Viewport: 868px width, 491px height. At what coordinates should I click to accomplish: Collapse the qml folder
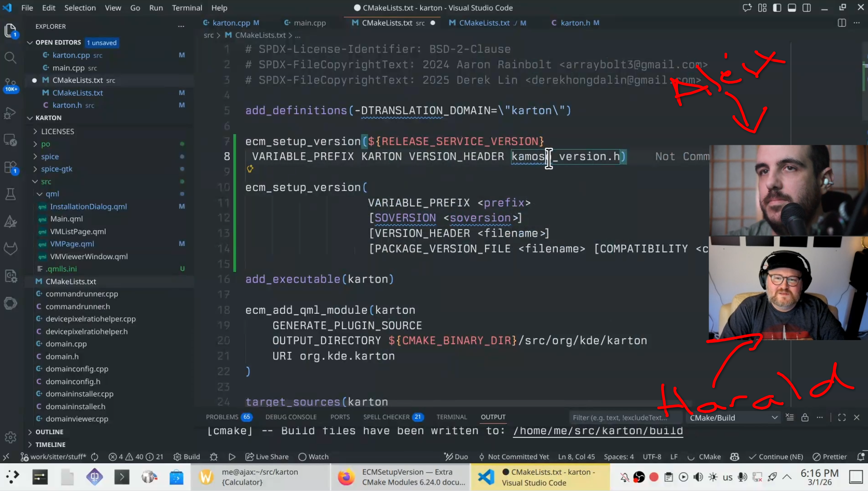52,194
